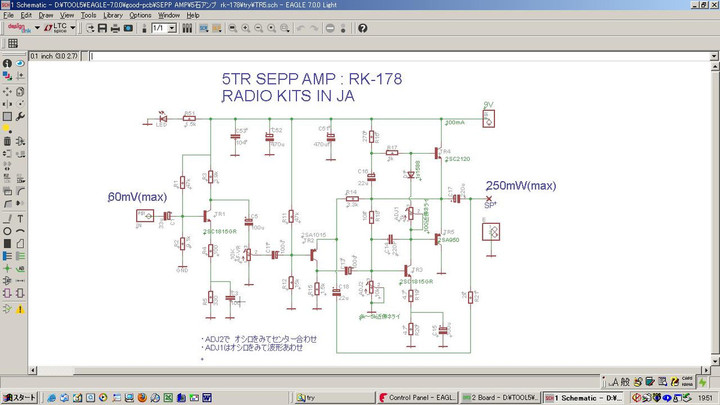
Task: Open Help with the question mark icon
Action: [362, 28]
